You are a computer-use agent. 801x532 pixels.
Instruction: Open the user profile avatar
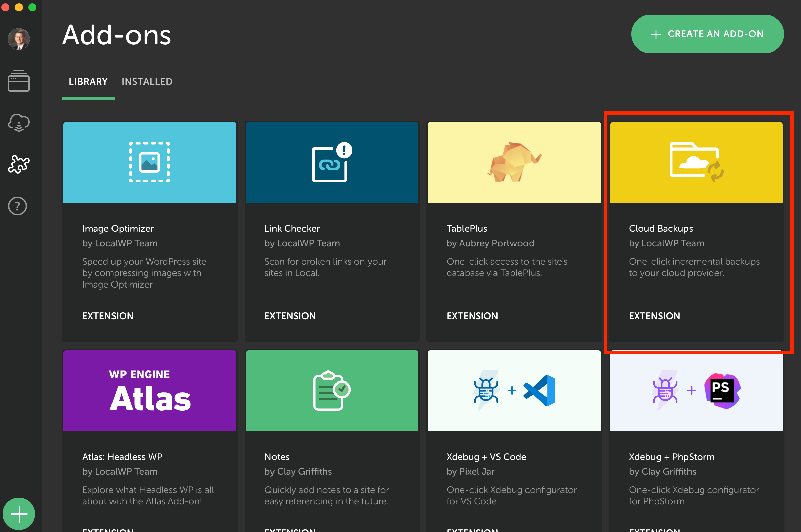(19, 39)
